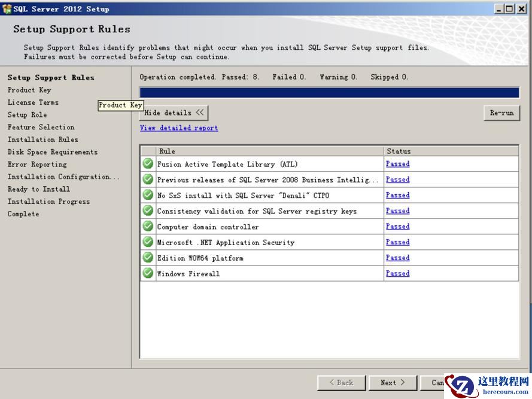Click green check icon next to Computer domain controller

click(x=148, y=227)
